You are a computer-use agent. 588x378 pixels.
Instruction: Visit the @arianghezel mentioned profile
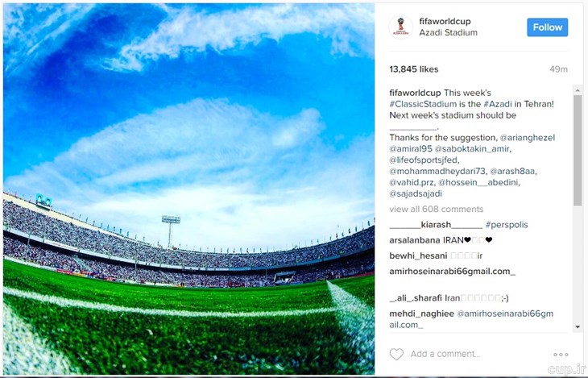tap(527, 138)
